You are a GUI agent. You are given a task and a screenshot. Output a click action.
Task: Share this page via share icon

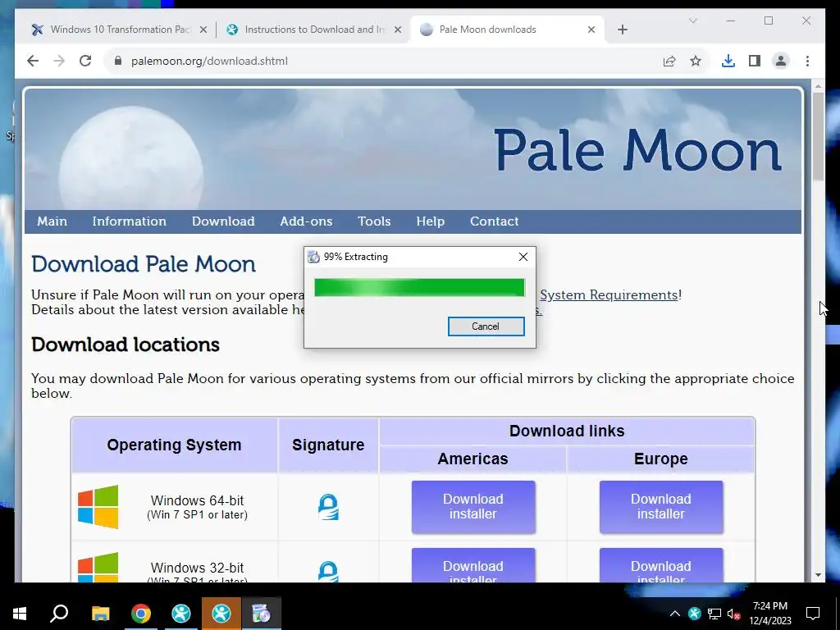click(x=669, y=61)
